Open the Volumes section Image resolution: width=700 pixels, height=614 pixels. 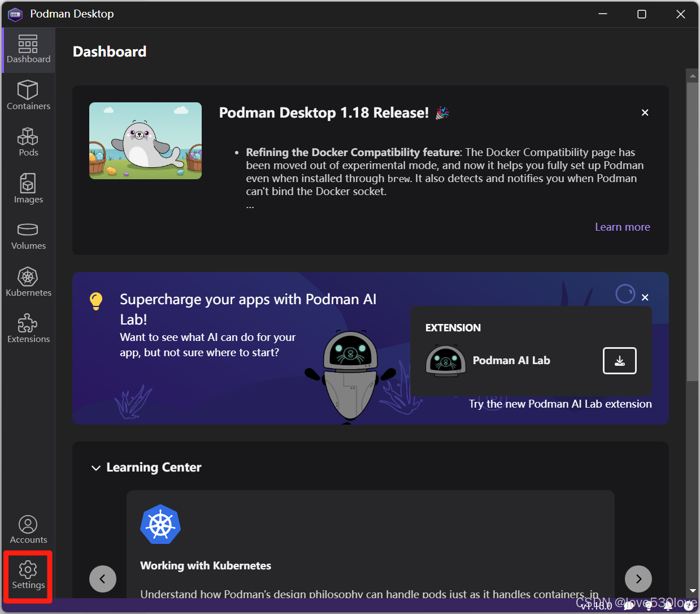[28, 235]
